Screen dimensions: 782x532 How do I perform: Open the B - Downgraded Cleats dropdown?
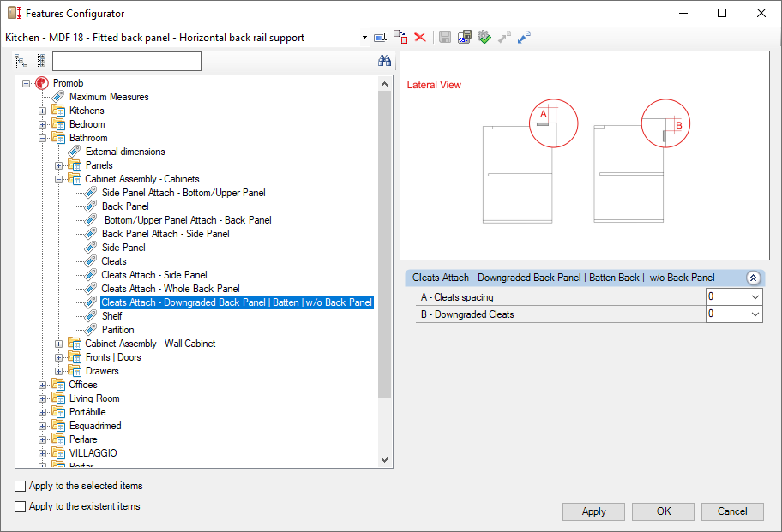[x=755, y=314]
